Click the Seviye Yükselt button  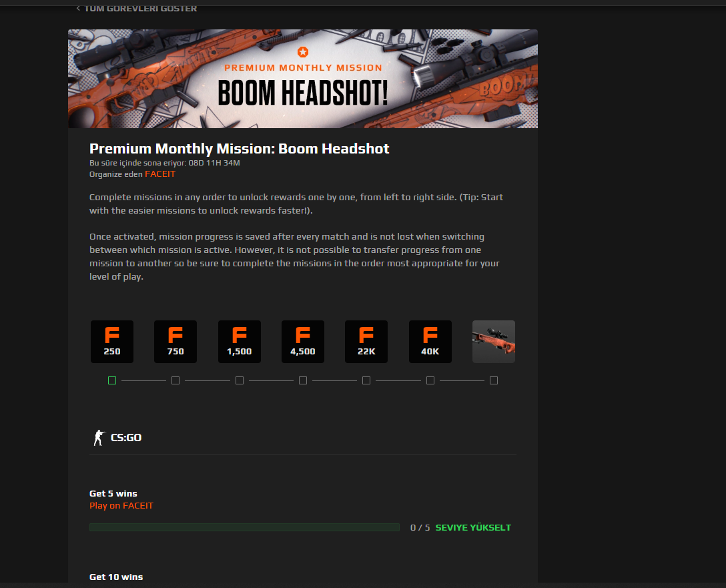473,527
